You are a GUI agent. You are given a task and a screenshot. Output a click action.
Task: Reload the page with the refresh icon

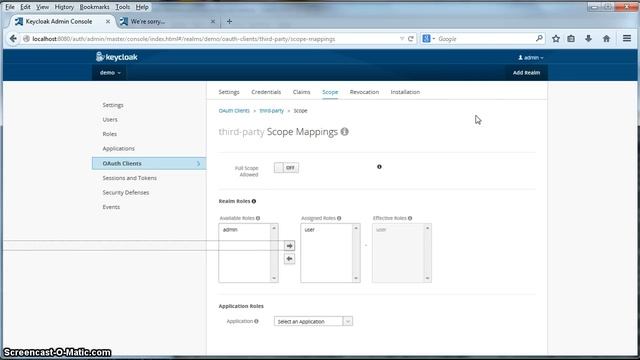coord(411,39)
